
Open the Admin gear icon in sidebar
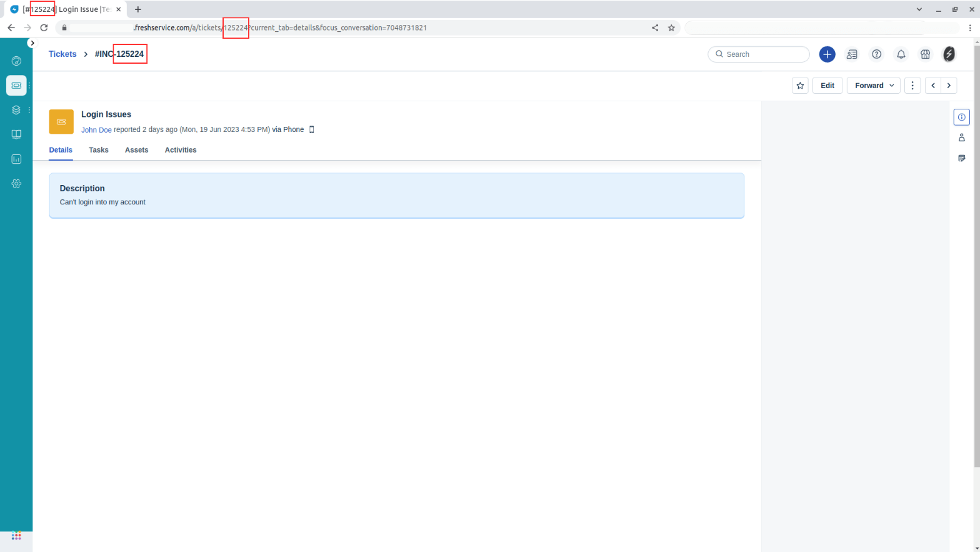tap(16, 184)
